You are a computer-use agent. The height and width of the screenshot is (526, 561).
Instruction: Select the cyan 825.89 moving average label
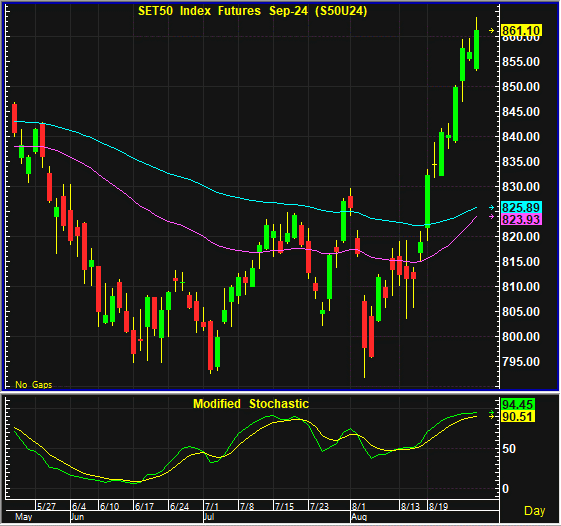(522, 207)
